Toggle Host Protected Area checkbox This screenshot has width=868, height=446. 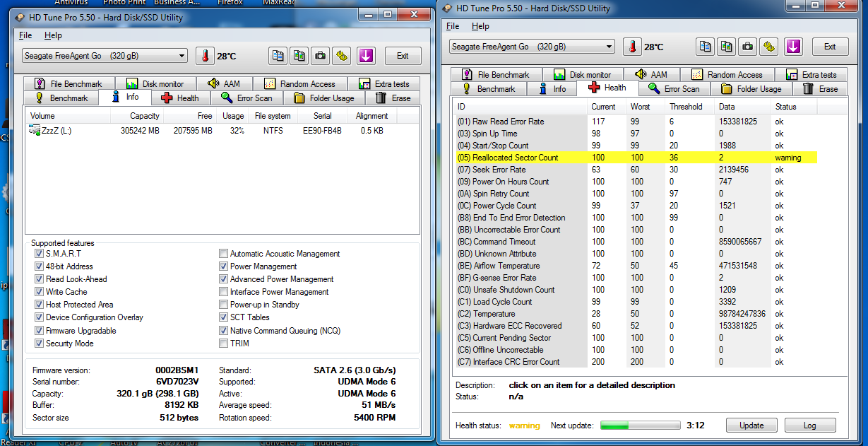click(x=40, y=305)
